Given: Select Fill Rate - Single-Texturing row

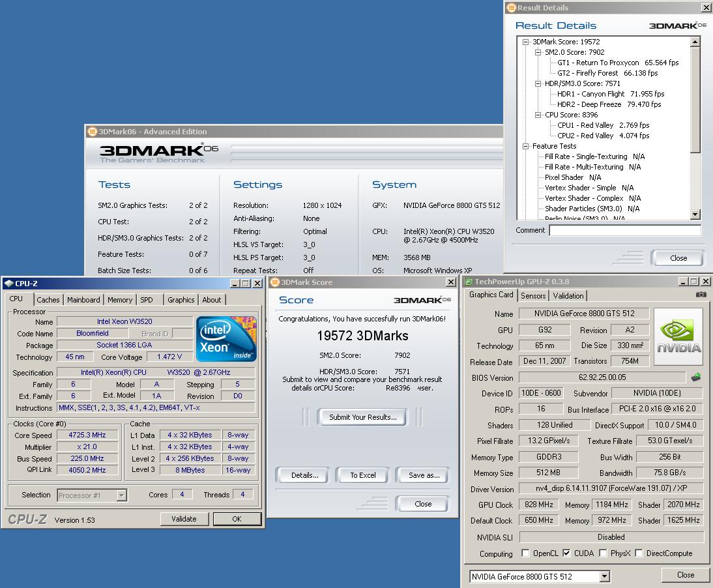Looking at the screenshot, I should pyautogui.click(x=594, y=157).
